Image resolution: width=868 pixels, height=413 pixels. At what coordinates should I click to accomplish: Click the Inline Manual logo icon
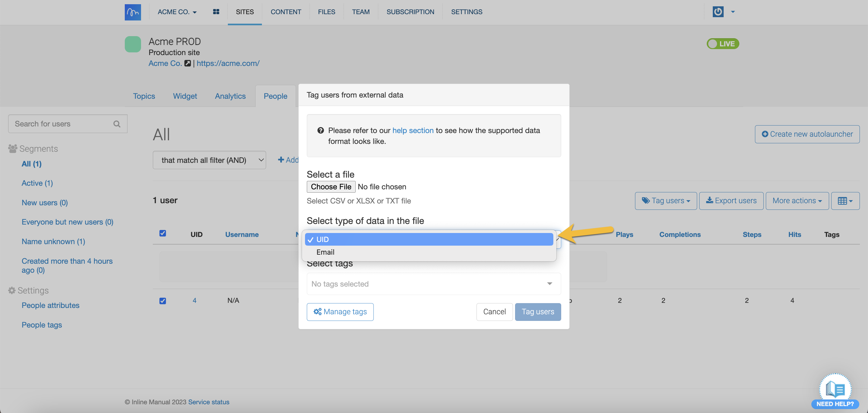pos(133,12)
